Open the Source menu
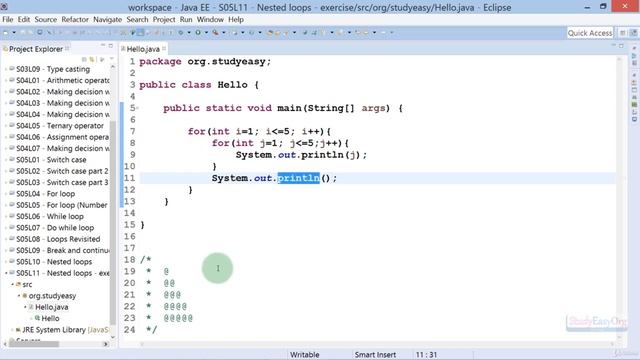640x360 pixels. click(x=46, y=19)
